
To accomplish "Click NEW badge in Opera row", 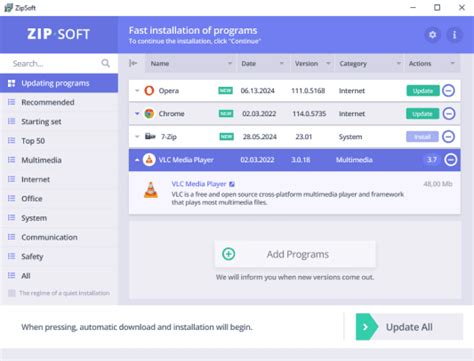I will coord(225,90).
